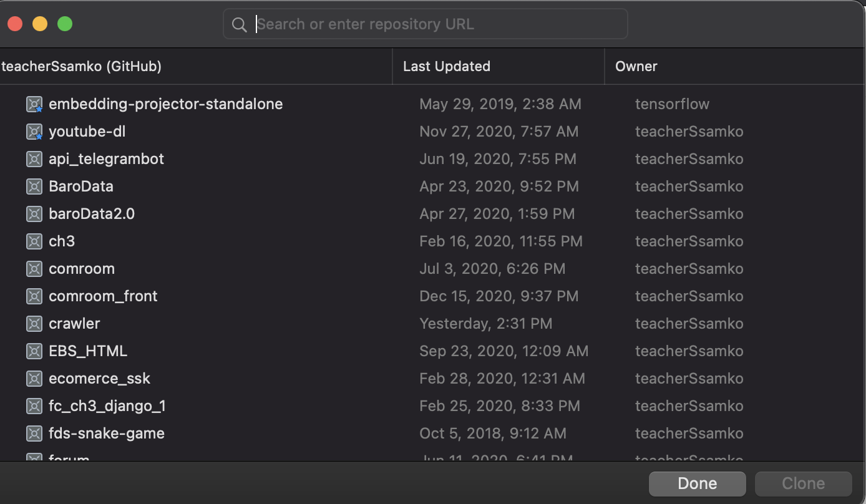Click the date Jun 19, 2020, 7:55 PM

click(x=498, y=159)
